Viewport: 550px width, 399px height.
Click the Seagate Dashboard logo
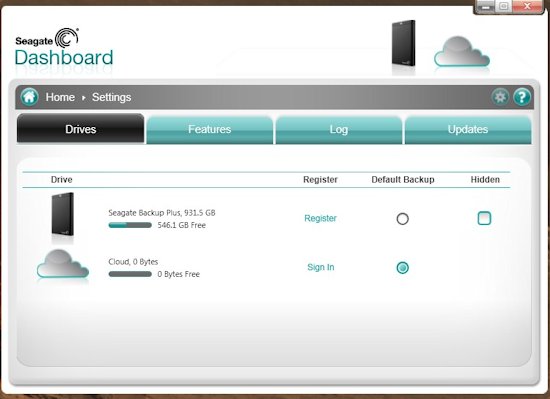pos(64,47)
